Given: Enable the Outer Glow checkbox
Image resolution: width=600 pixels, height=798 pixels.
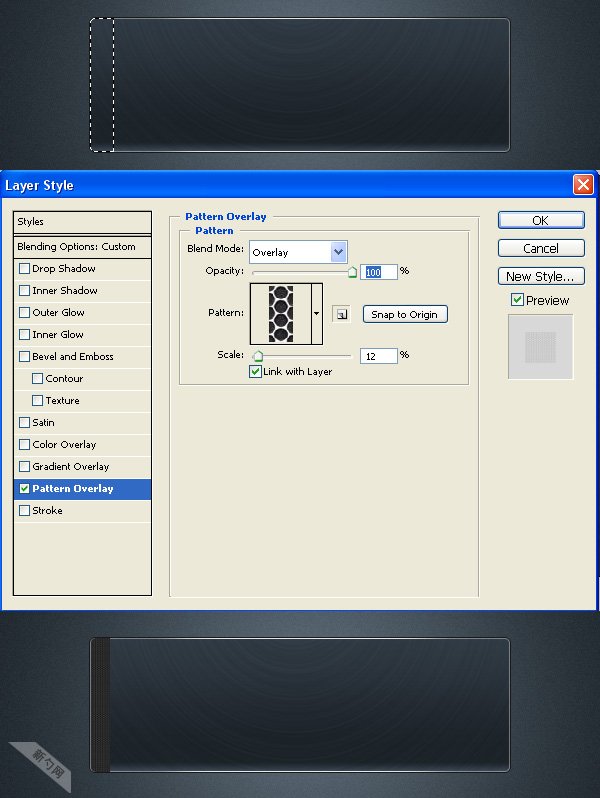Looking at the screenshot, I should 24,312.
